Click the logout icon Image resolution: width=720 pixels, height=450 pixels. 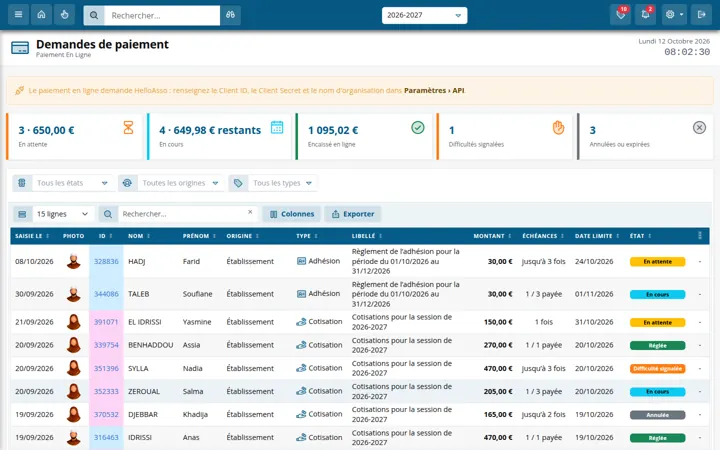[x=701, y=15]
